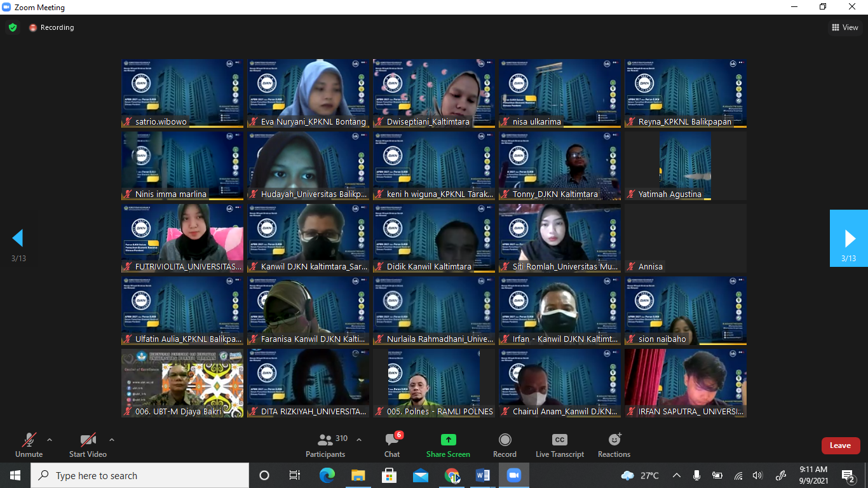
Task: Leave the meeting
Action: pyautogui.click(x=840, y=445)
